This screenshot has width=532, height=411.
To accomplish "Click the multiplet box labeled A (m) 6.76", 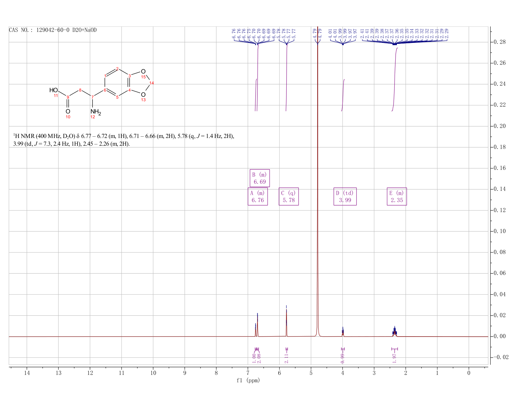I will pyautogui.click(x=258, y=196).
